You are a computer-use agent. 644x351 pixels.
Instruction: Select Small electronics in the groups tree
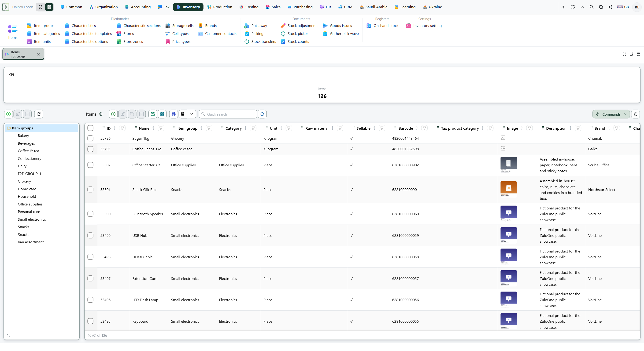(x=32, y=219)
